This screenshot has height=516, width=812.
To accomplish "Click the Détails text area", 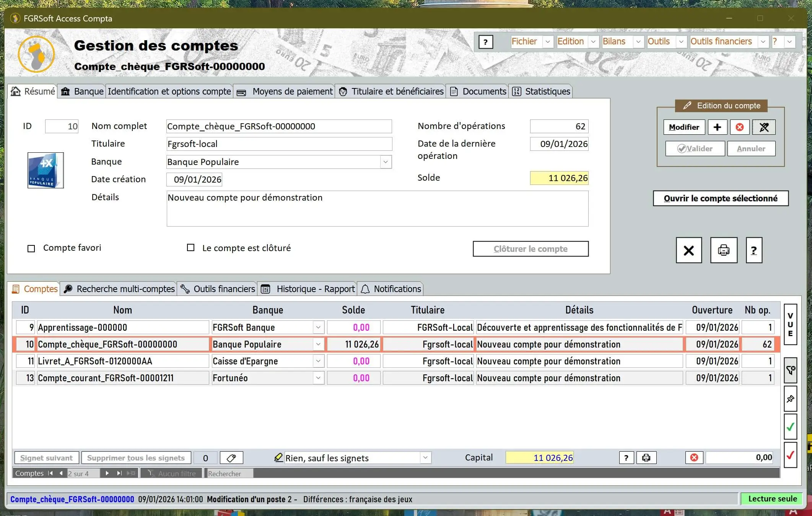I will pyautogui.click(x=377, y=209).
